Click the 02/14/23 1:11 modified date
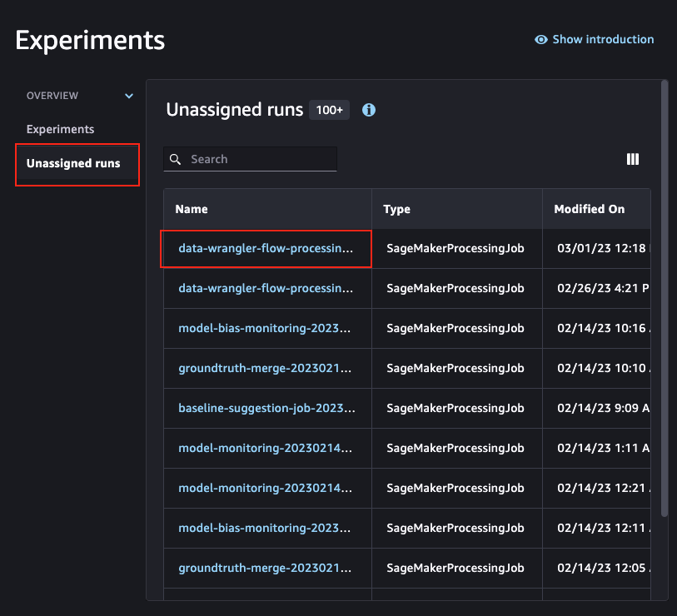The width and height of the screenshot is (677, 616). click(x=604, y=448)
